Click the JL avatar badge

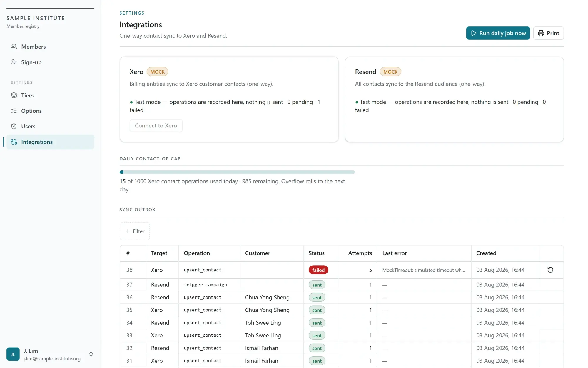13,354
